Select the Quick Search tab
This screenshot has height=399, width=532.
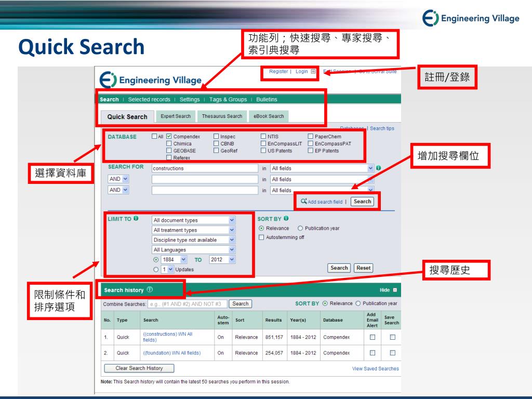coord(127,117)
